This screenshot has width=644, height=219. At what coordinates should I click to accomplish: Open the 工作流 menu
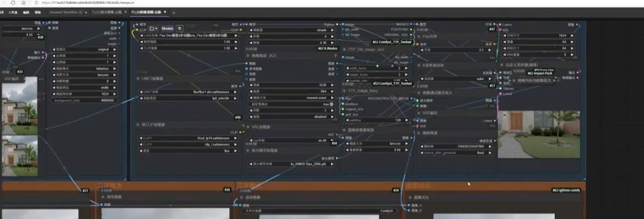(x=14, y=12)
